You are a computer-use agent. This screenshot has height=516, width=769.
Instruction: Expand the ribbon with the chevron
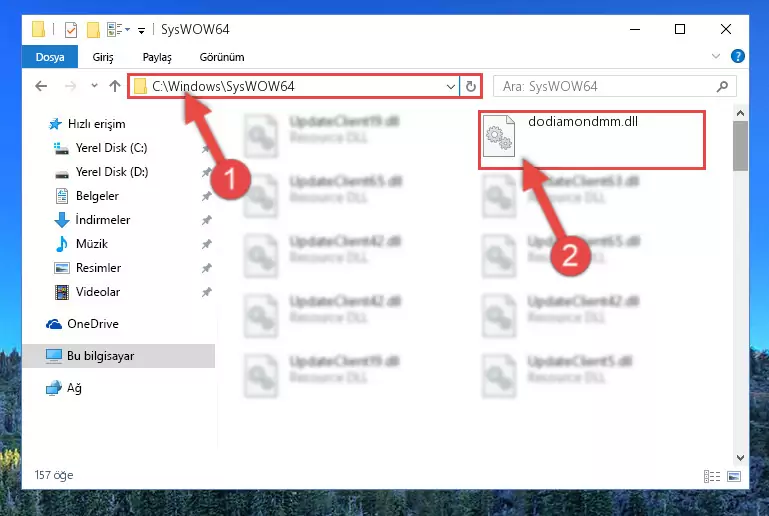(x=716, y=56)
